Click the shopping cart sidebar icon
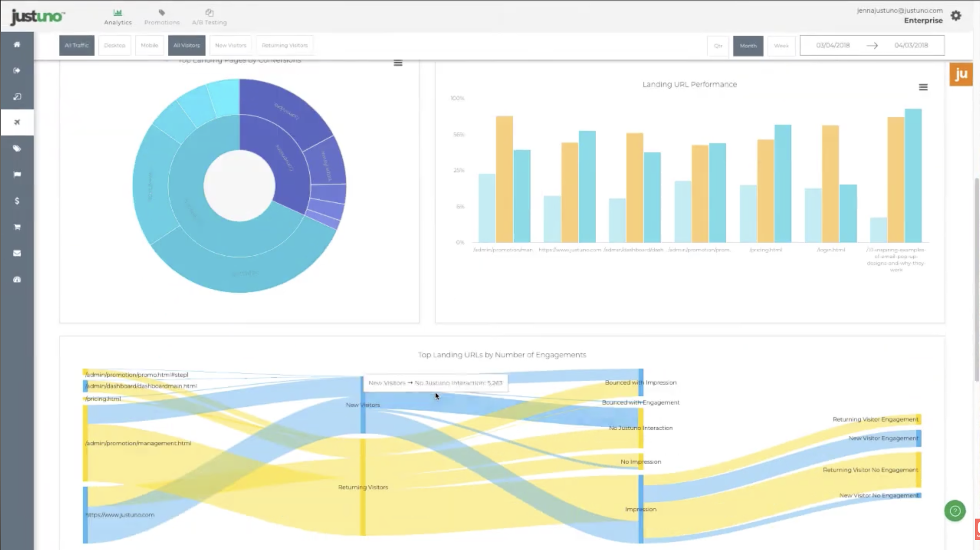980x550 pixels. click(x=17, y=227)
